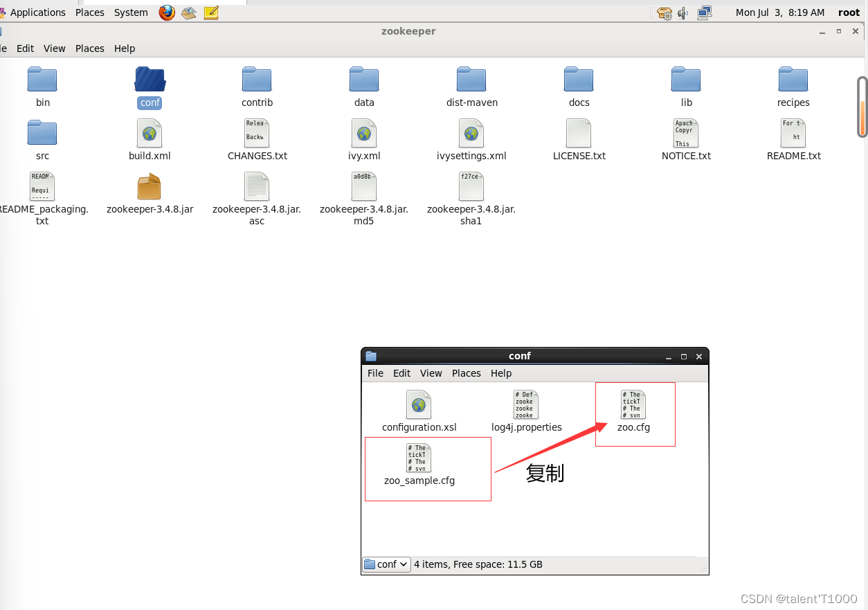Screen dimensions: 868x610
Task: Open Help menu in zookeeper window
Action: [x=125, y=48]
